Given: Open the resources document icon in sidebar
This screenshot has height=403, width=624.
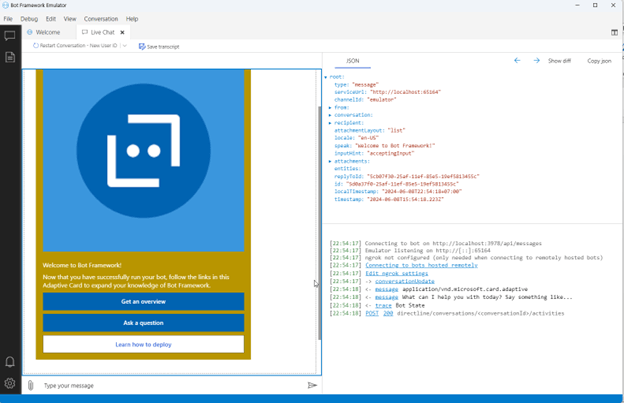Looking at the screenshot, I should [x=10, y=58].
